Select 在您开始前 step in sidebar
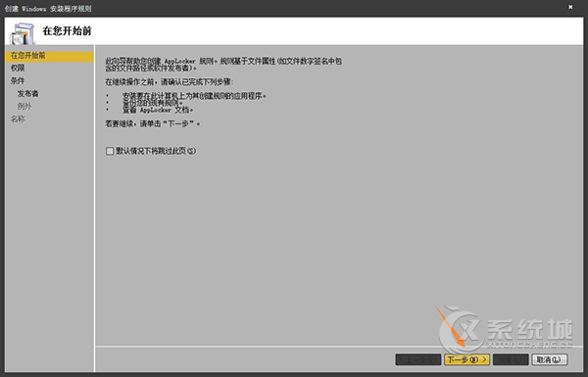This screenshot has height=377, width=588. 49,56
